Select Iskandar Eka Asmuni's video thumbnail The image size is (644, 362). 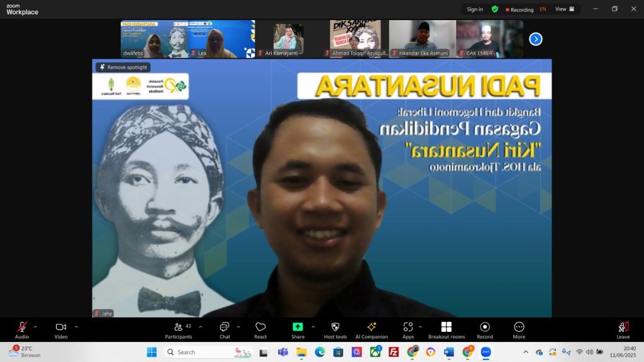[423, 39]
